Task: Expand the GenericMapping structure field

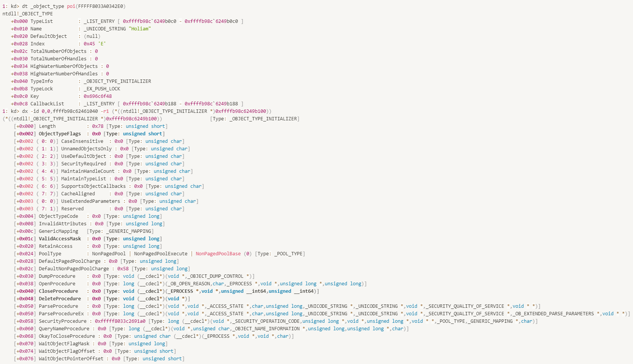Action: click(x=58, y=231)
